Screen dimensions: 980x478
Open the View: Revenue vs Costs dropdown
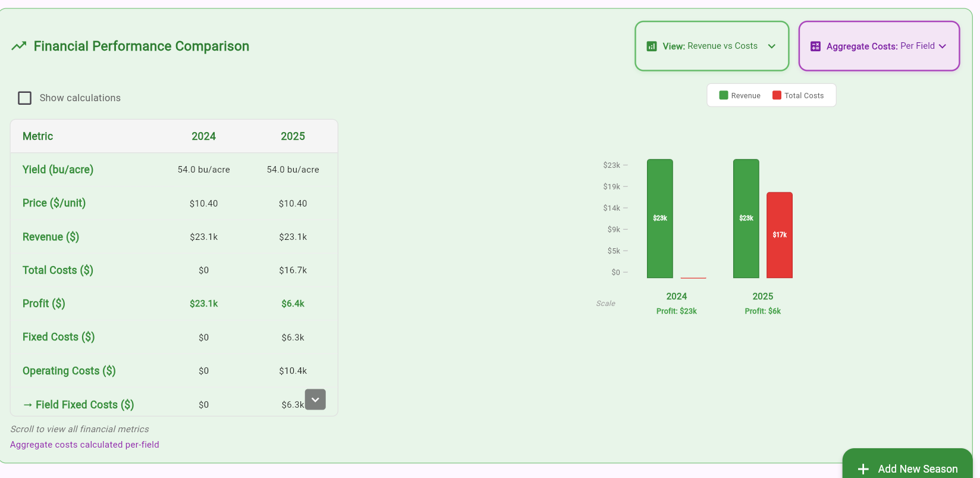(712, 46)
